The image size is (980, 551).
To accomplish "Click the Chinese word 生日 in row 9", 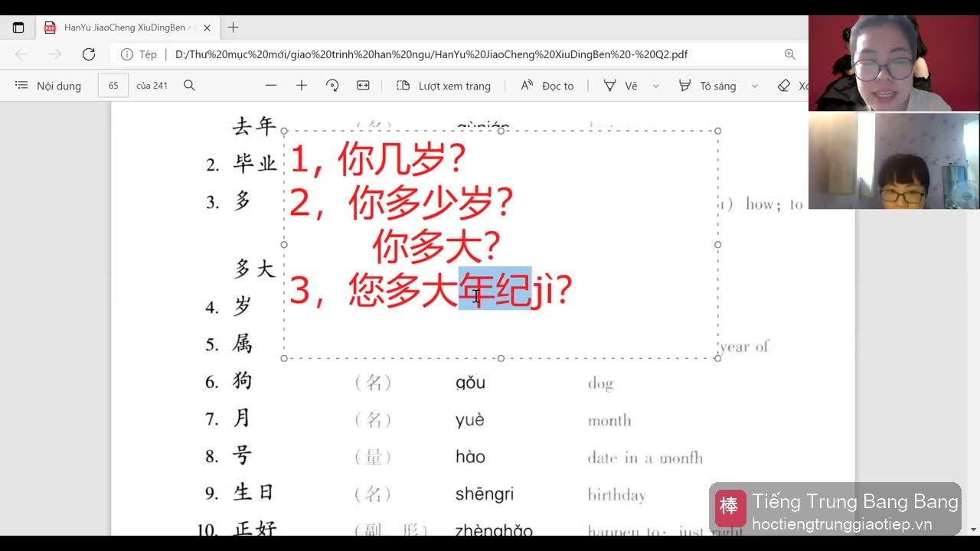I will (x=254, y=493).
